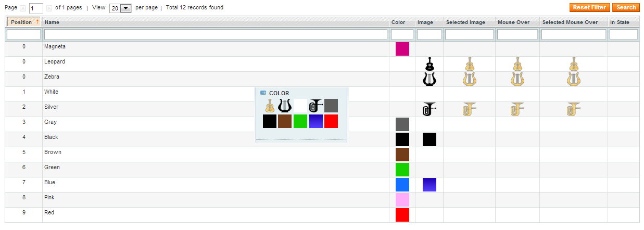Go to previous page arrow
The height and width of the screenshot is (230, 644).
pyautogui.click(x=22, y=8)
